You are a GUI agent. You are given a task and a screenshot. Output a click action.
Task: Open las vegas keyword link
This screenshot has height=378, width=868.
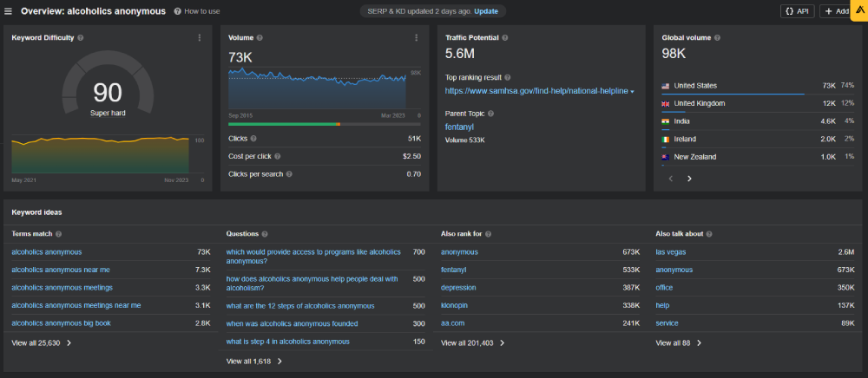pyautogui.click(x=671, y=252)
